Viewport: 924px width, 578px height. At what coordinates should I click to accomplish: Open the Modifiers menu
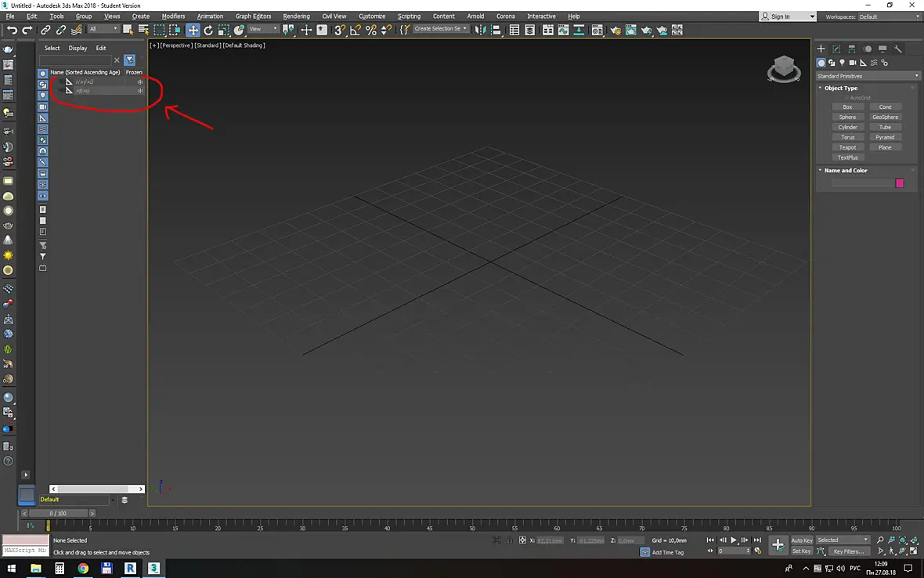click(173, 16)
